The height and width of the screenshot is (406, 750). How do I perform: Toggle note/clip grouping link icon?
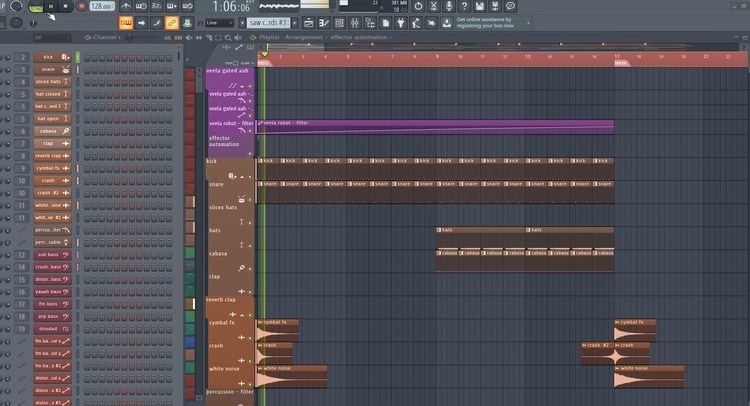pyautogui.click(x=172, y=22)
